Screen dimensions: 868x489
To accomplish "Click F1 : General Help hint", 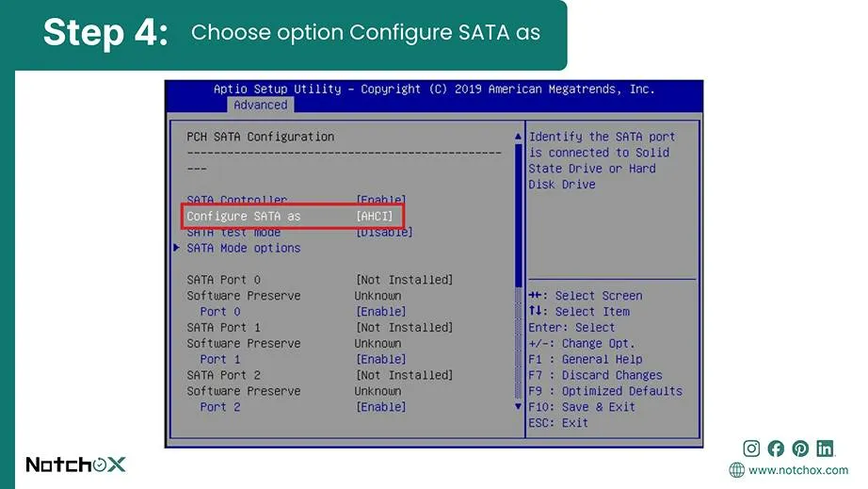I will click(586, 359).
